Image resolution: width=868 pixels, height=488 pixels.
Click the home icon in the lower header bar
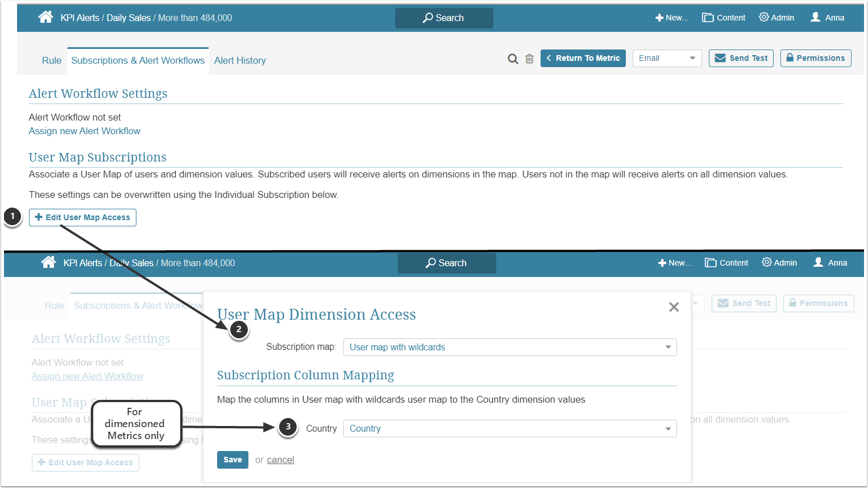point(48,262)
